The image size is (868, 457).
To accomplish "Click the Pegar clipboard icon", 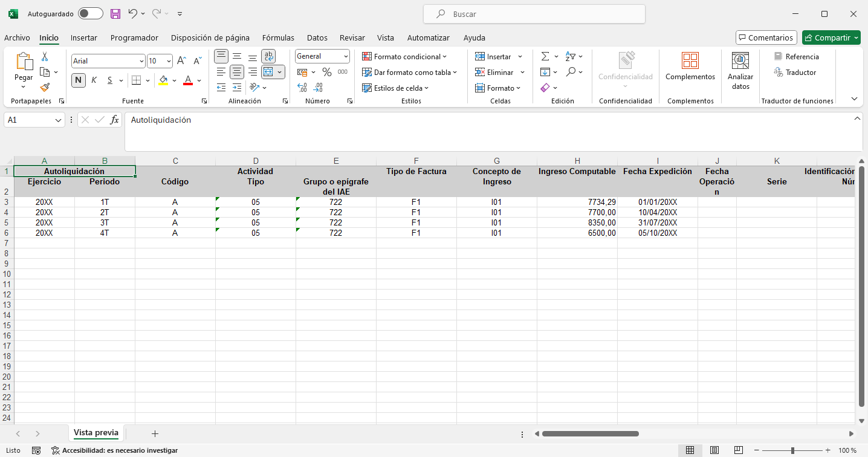I will click(x=24, y=61).
